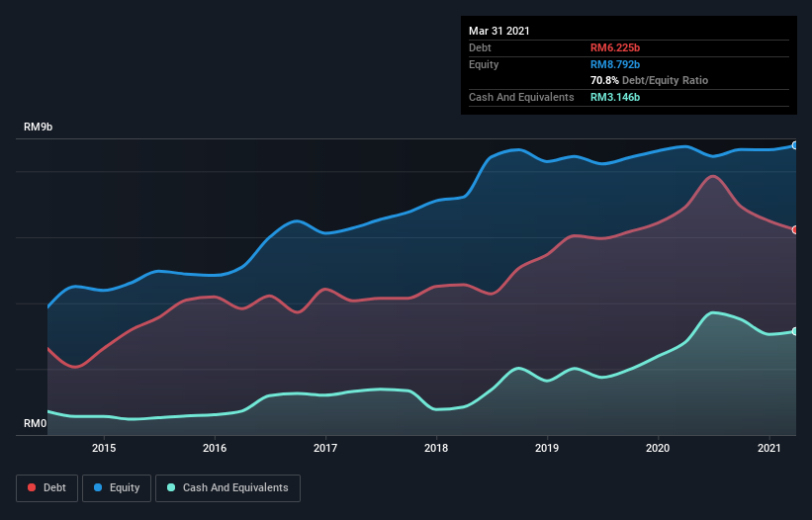Image resolution: width=812 pixels, height=520 pixels.
Task: Click the 2015 x-axis label
Action: pyautogui.click(x=104, y=448)
